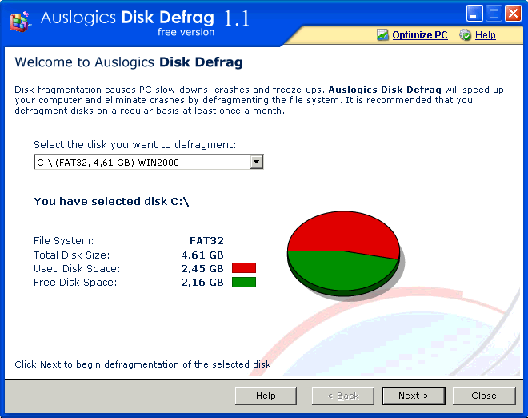Click the Close button at the bottom
The height and width of the screenshot is (418, 528).
point(484,396)
